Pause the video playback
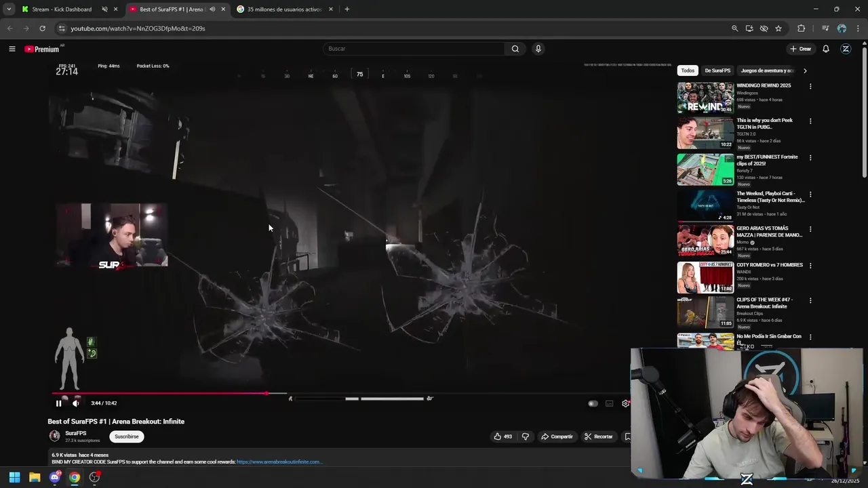Image resolution: width=868 pixels, height=488 pixels. [x=58, y=403]
